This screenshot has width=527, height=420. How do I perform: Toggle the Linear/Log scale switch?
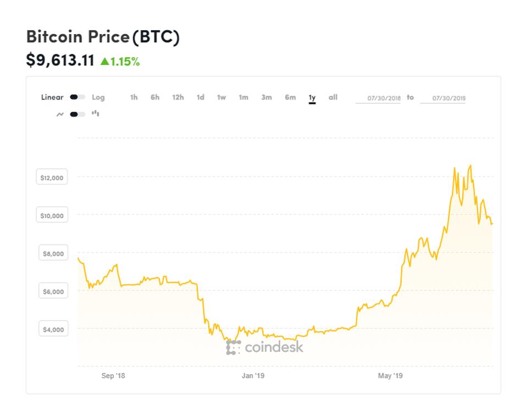click(77, 97)
